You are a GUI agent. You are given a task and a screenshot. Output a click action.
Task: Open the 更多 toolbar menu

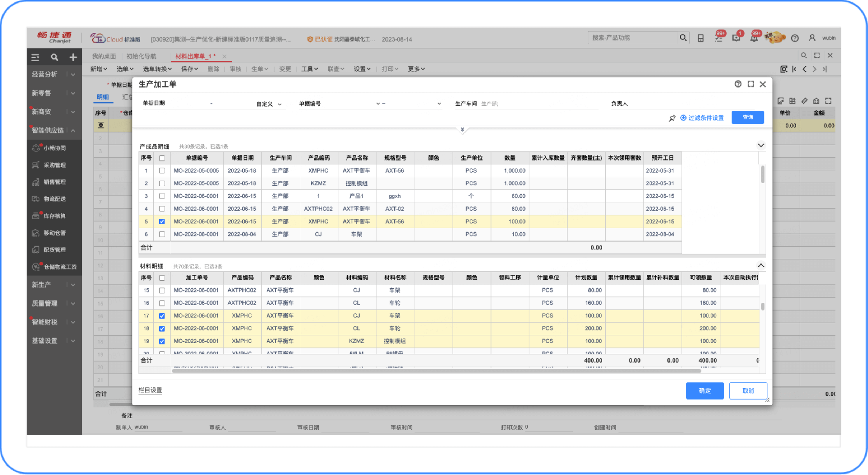tap(416, 69)
